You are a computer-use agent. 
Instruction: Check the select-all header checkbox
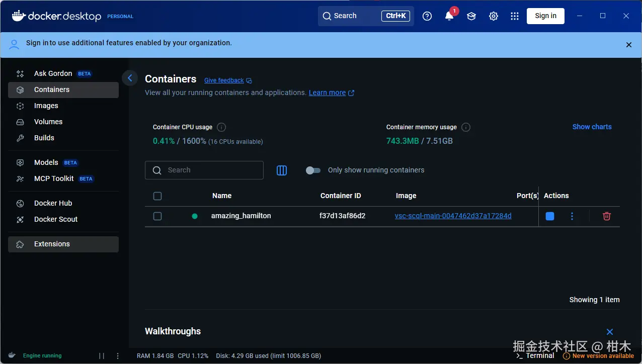(x=157, y=196)
